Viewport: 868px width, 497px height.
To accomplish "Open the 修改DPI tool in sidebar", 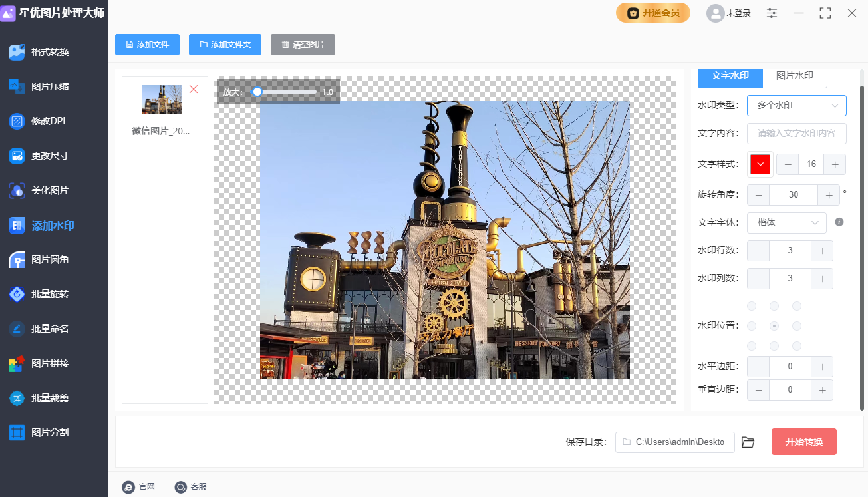I will pyautogui.click(x=48, y=121).
